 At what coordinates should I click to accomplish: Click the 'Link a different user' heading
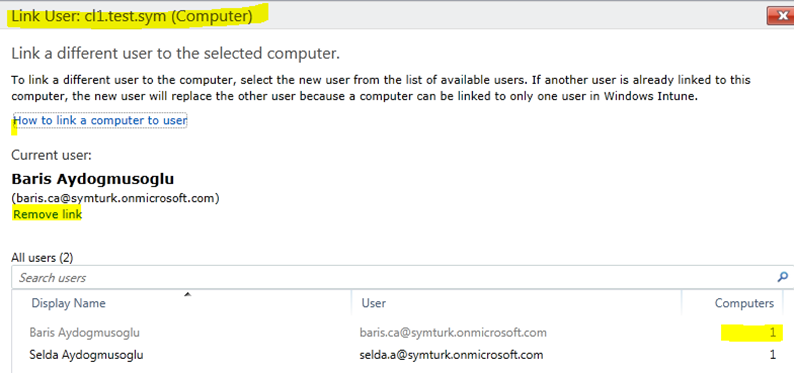175,53
